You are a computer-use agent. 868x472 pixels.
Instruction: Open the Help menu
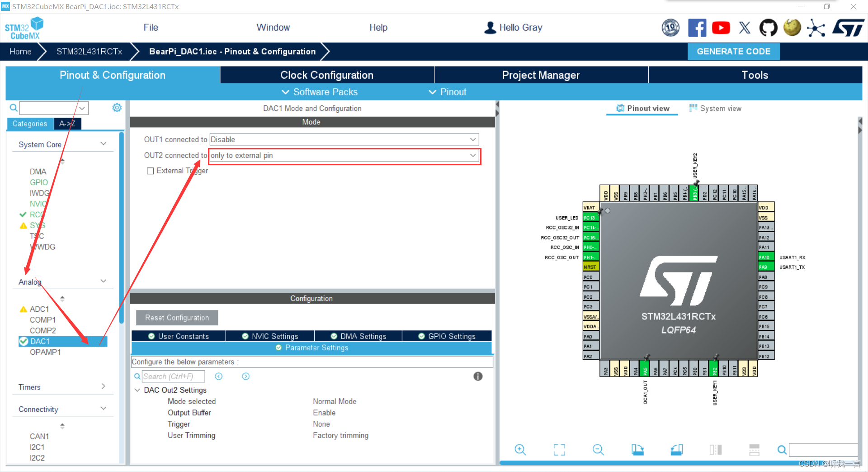378,28
